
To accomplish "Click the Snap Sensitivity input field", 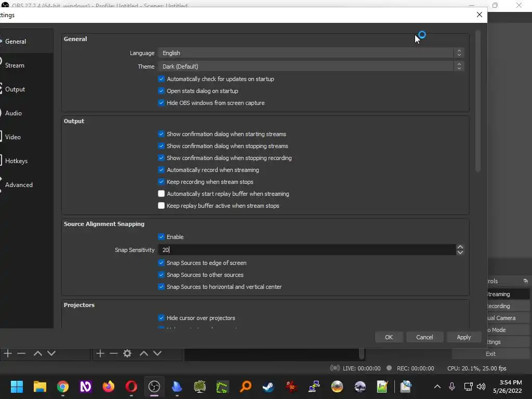I will tap(307, 250).
